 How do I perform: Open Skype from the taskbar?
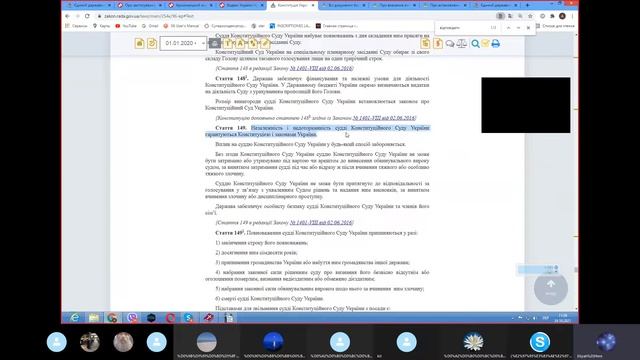[188, 318]
